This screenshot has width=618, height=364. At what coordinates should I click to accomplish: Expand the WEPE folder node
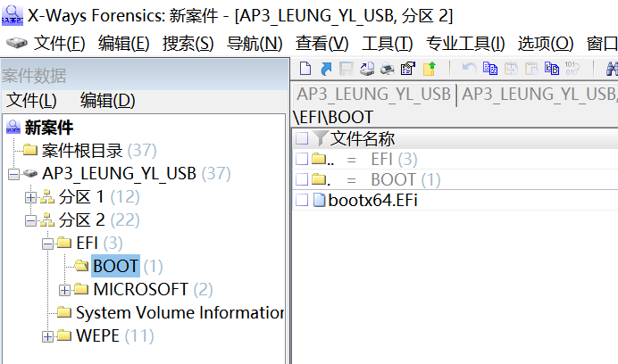click(47, 337)
